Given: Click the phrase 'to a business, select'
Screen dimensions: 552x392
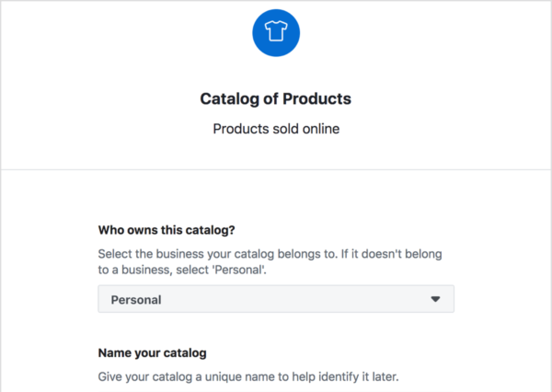Looking at the screenshot, I should coord(154,270).
